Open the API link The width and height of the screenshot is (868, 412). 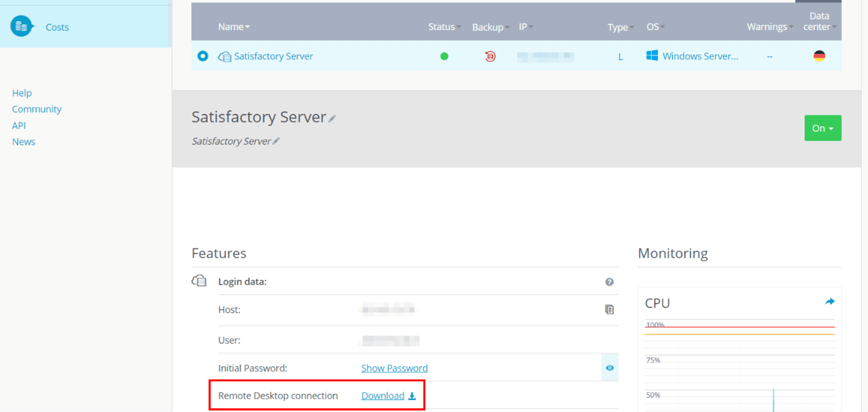[x=19, y=125]
